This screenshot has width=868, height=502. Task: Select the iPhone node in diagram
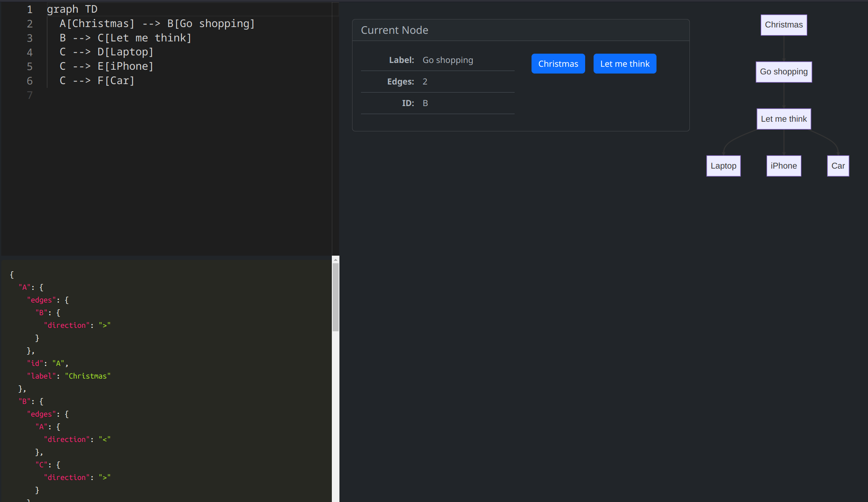click(x=784, y=166)
